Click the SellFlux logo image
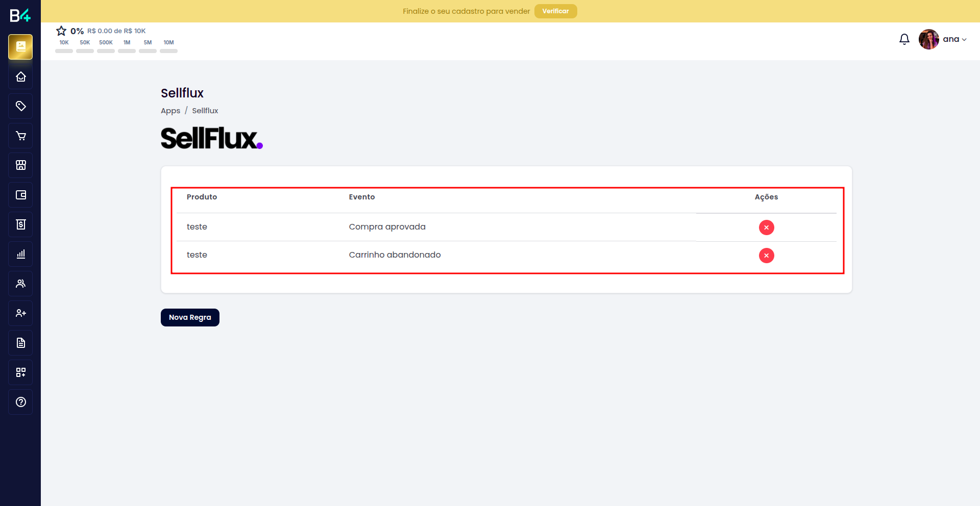 [212, 138]
